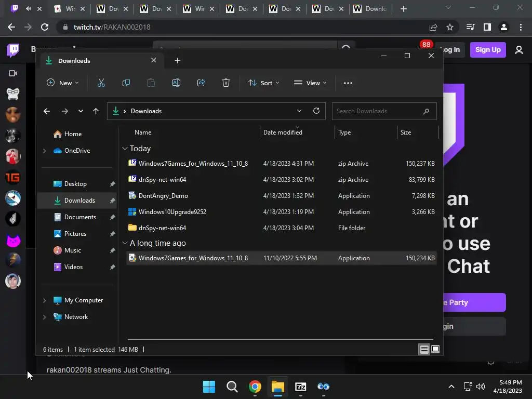Refresh the Downloads folder view
The height and width of the screenshot is (399, 532).
point(316,111)
